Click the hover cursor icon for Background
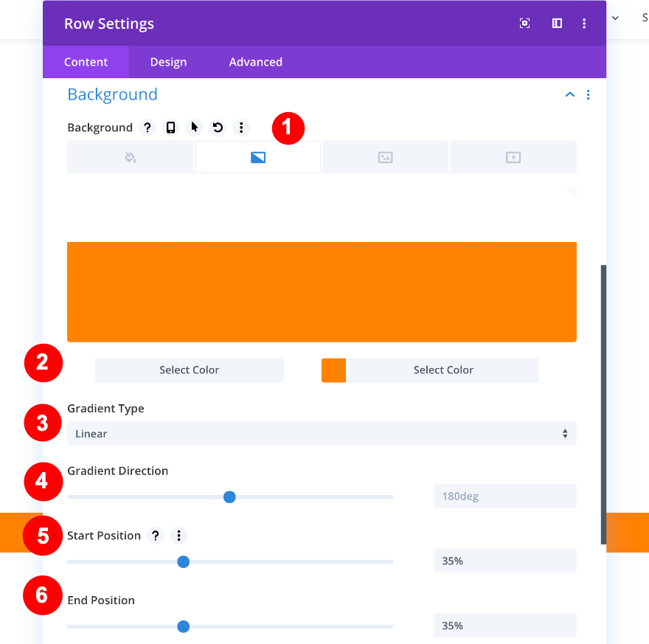The height and width of the screenshot is (644, 649). click(195, 128)
